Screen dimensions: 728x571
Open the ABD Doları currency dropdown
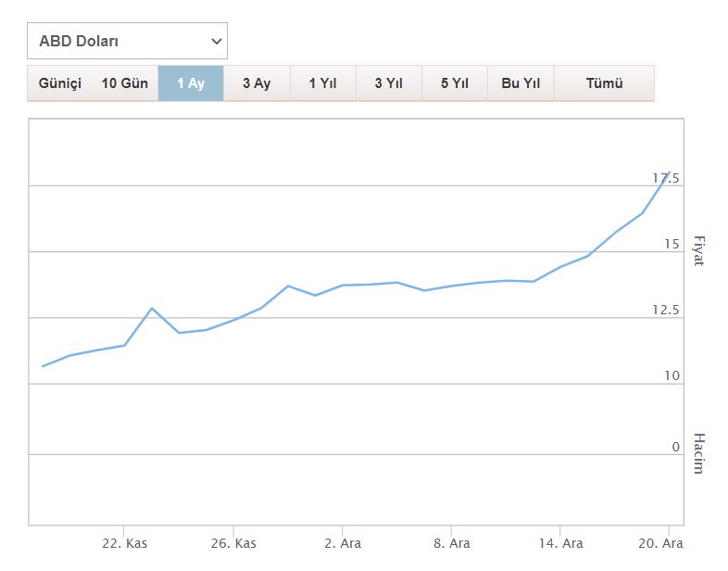click(127, 41)
